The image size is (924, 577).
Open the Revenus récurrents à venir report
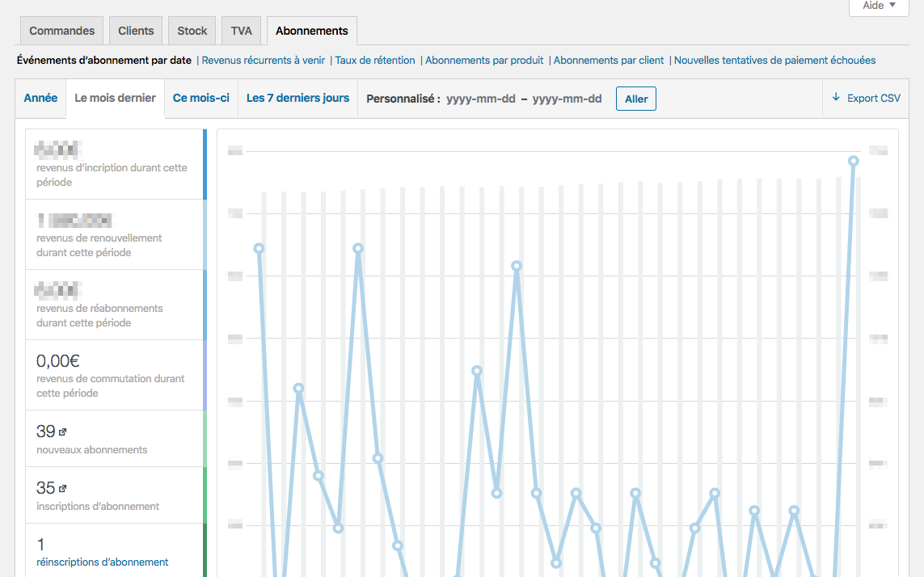[265, 60]
